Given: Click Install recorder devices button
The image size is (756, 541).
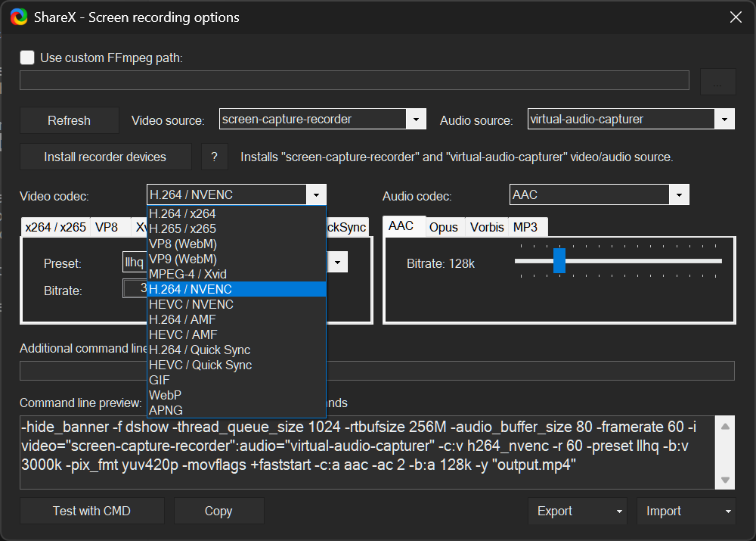Looking at the screenshot, I should coord(105,157).
